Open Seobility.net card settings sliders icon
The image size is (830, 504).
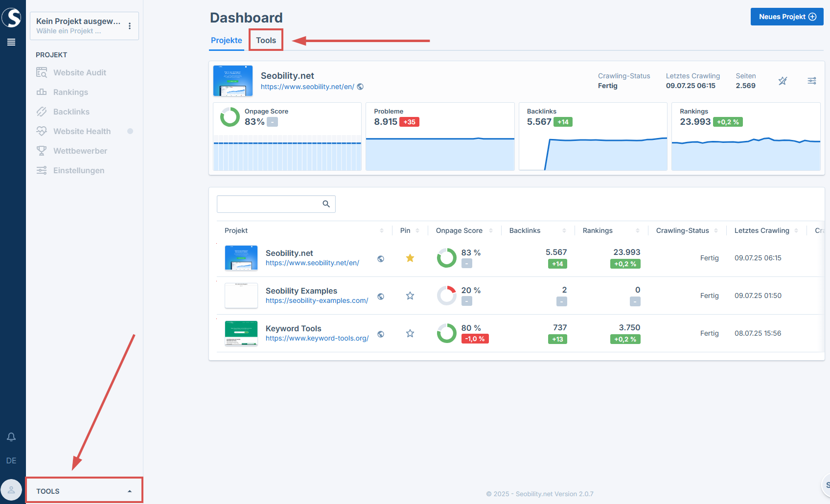click(812, 81)
